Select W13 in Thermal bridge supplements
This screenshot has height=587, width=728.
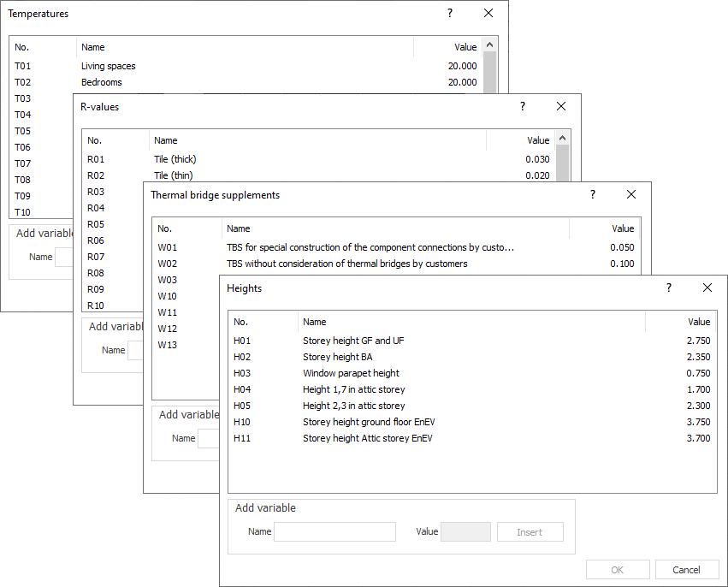point(167,345)
